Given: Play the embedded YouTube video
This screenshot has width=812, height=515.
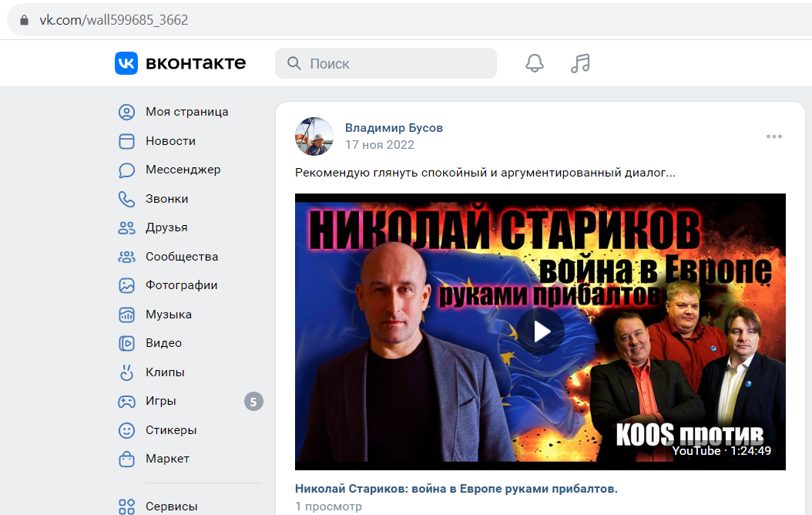Looking at the screenshot, I should pyautogui.click(x=540, y=332).
